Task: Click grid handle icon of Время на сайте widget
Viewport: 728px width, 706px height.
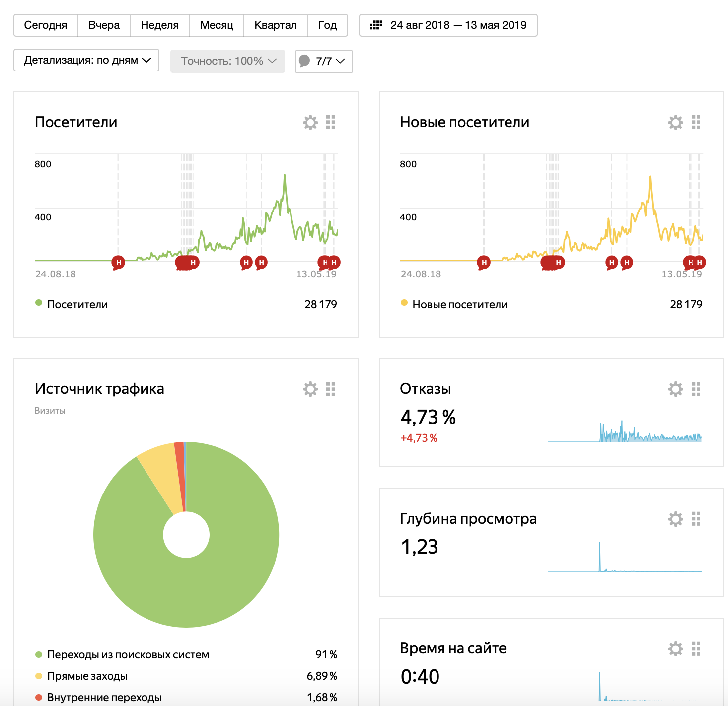Action: point(696,648)
